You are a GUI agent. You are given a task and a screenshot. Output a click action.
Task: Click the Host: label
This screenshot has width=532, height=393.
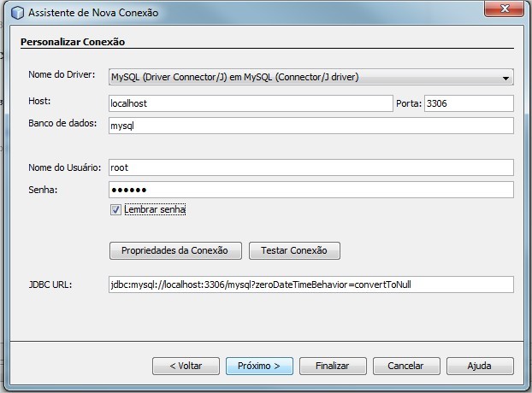tap(39, 101)
